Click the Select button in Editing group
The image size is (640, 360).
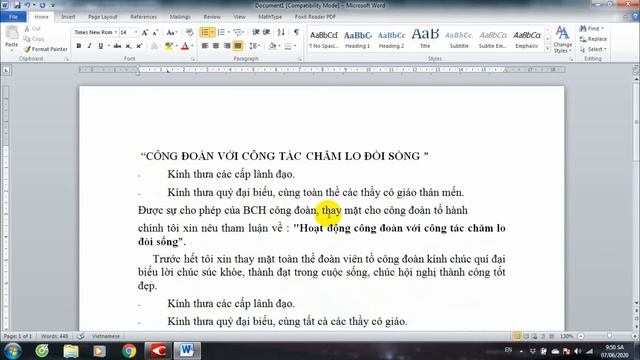[593, 49]
